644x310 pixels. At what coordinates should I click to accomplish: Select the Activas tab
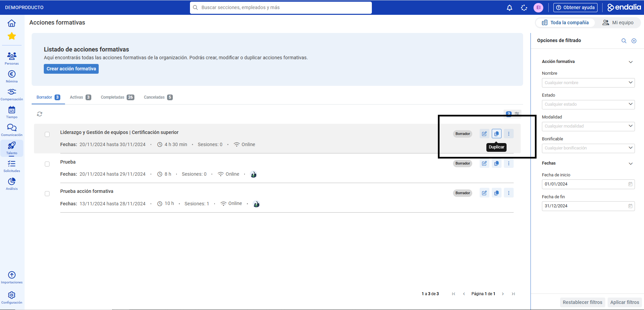[80, 97]
